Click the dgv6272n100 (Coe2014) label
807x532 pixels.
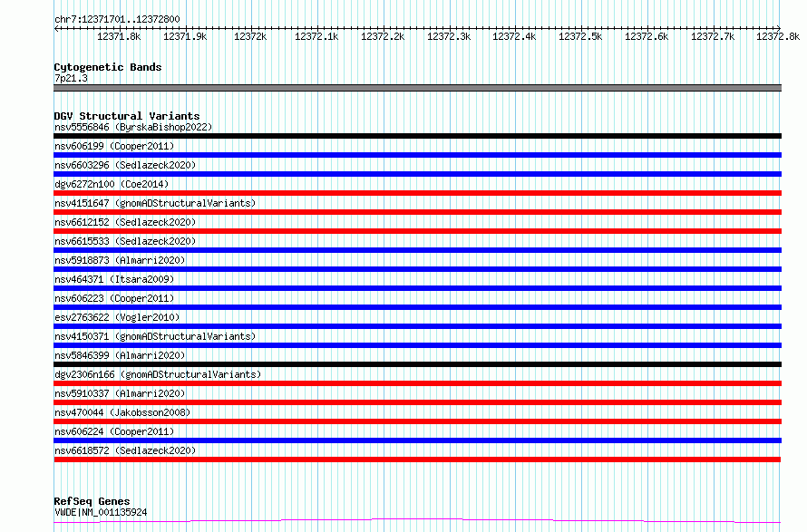click(x=112, y=184)
